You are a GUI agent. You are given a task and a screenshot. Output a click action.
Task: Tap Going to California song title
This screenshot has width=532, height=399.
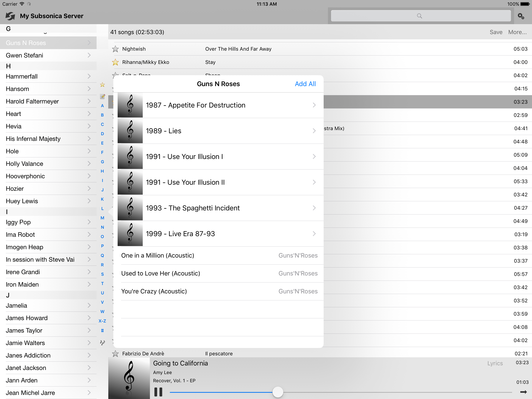180,363
